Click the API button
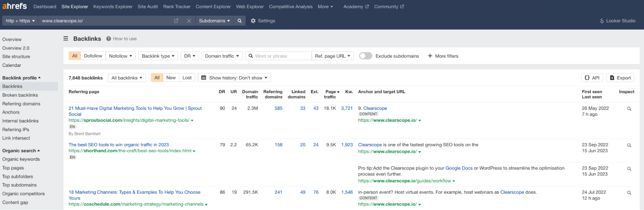The image size is (644, 210). [592, 78]
